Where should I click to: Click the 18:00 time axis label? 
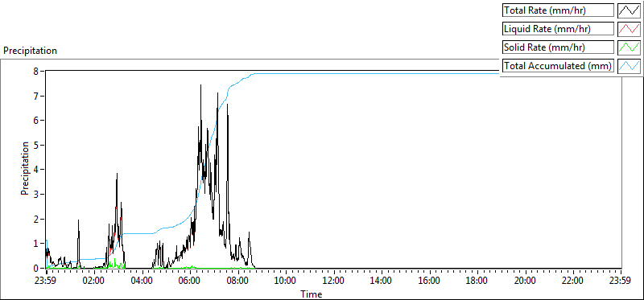click(477, 282)
